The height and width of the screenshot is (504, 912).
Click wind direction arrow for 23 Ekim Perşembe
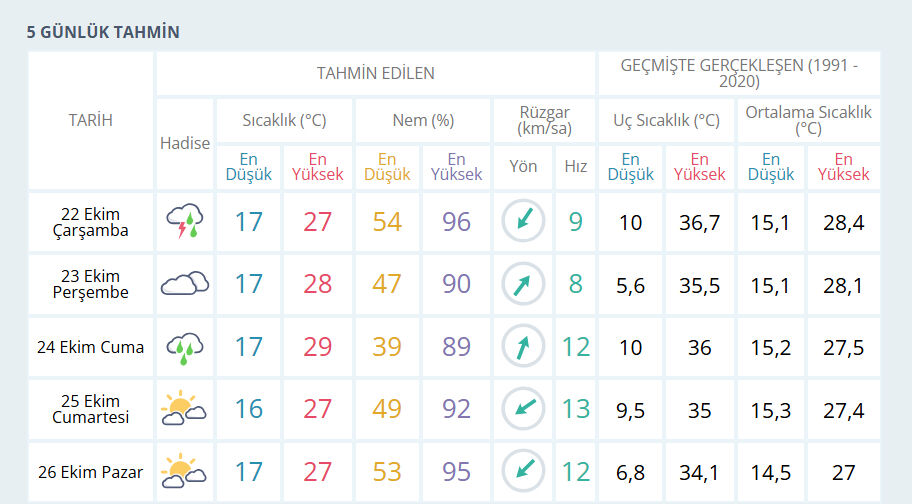click(x=523, y=284)
